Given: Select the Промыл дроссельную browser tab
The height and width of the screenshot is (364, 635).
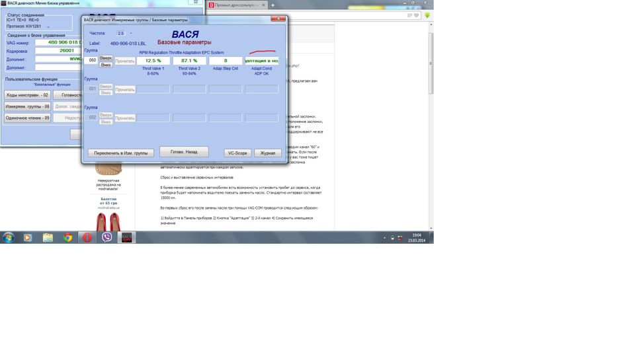Looking at the screenshot, I should pyautogui.click(x=237, y=5).
